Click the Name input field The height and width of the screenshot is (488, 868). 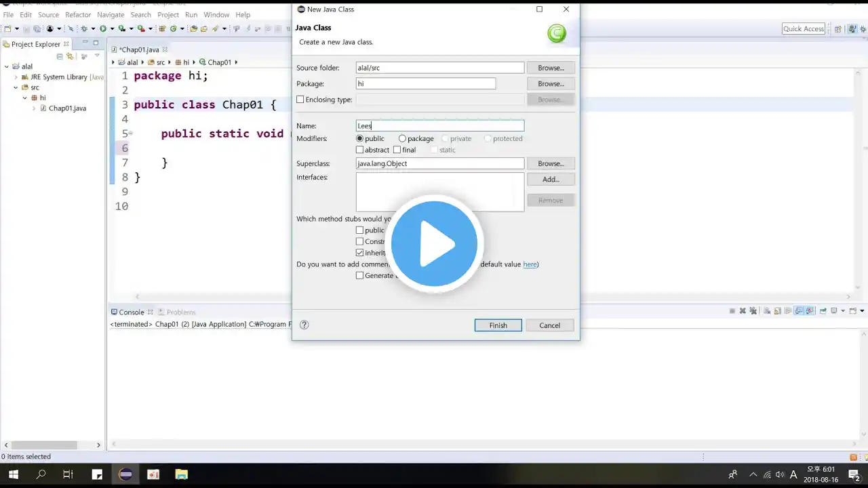pos(440,125)
